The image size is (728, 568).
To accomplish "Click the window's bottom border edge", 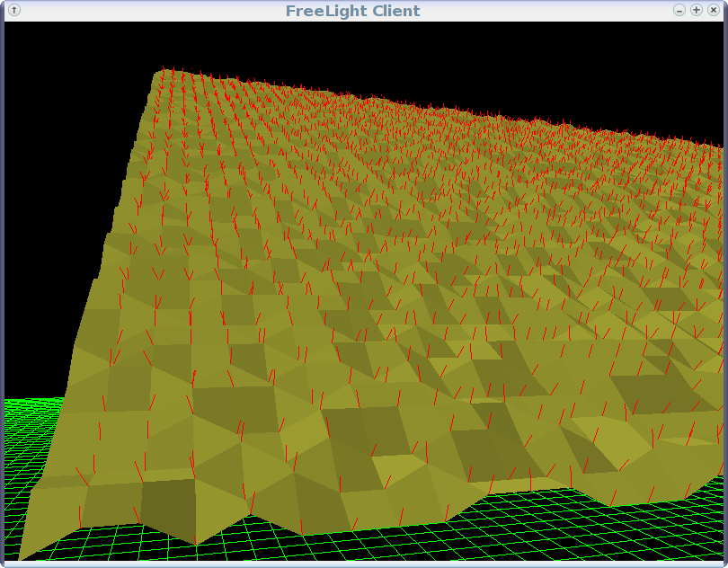I will (360, 565).
